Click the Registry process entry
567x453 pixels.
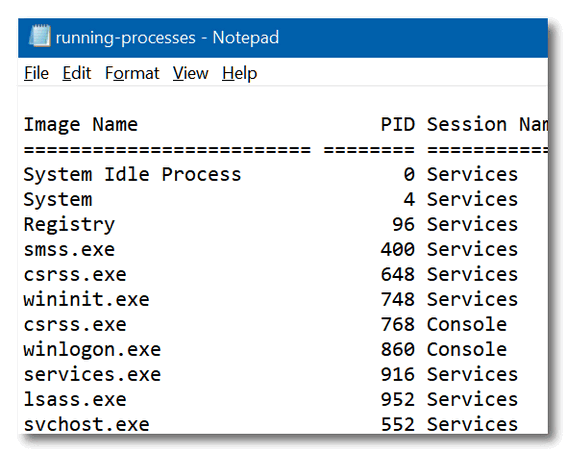[x=69, y=225]
